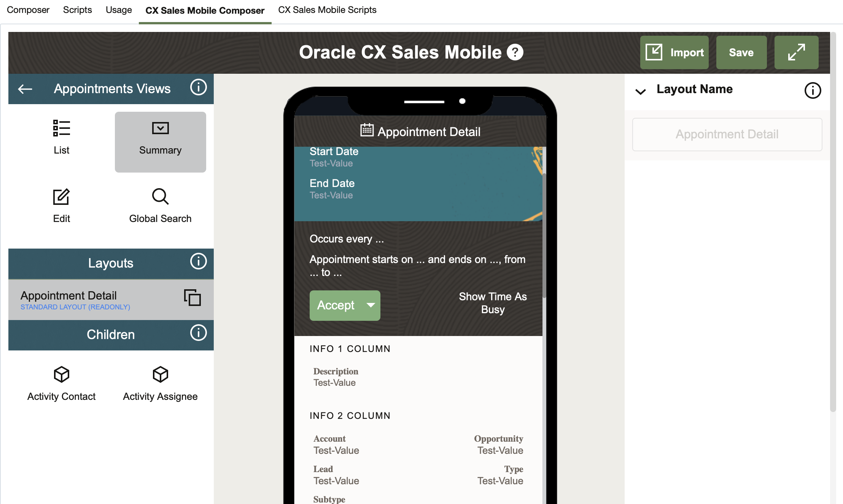The width and height of the screenshot is (843, 504).
Task: Click the Import button
Action: point(674,52)
